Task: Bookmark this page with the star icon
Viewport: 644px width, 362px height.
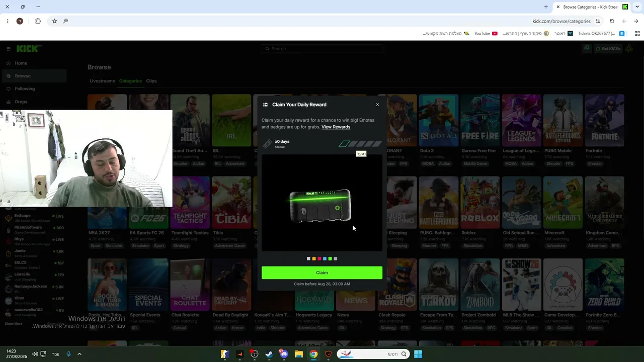Action: (x=54, y=21)
